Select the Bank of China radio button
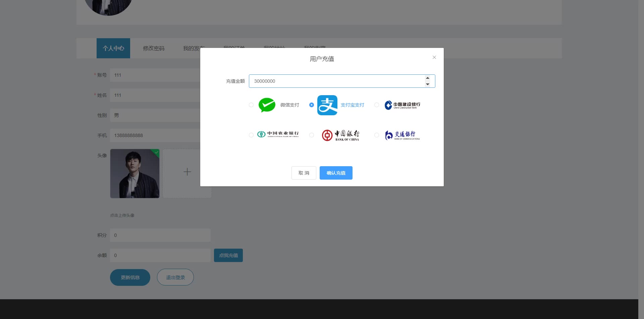The image size is (644, 319). [x=312, y=135]
